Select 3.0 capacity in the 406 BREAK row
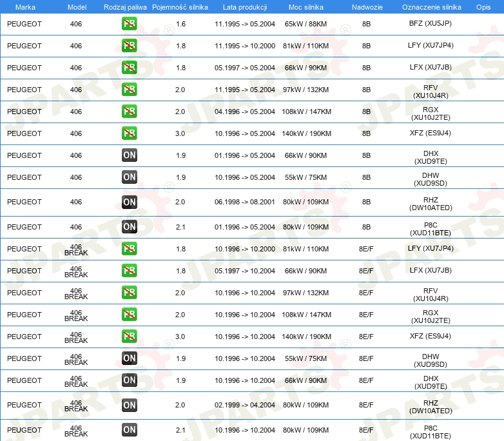 click(x=180, y=337)
